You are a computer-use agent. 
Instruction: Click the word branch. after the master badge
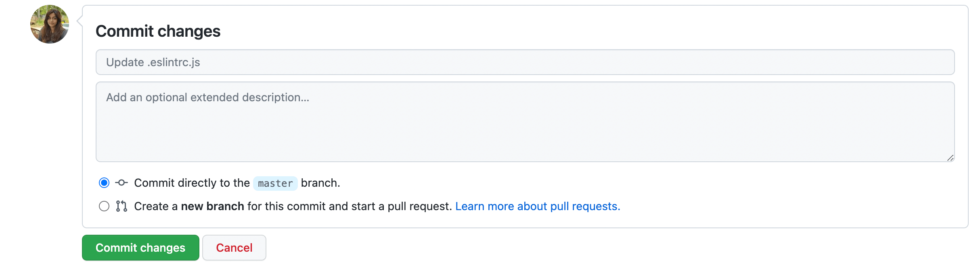[320, 183]
